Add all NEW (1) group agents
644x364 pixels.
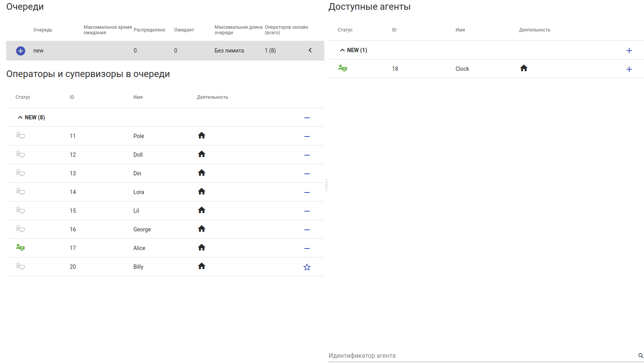(x=629, y=51)
